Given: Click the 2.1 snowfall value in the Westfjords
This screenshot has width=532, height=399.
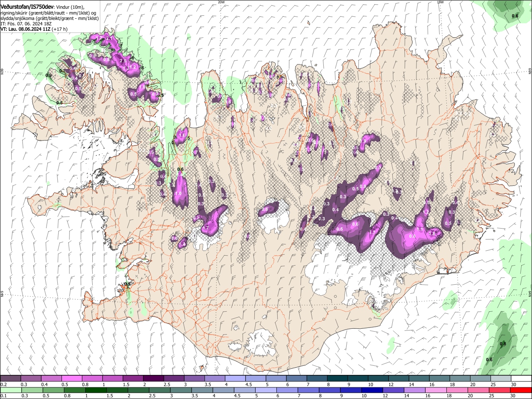Looking at the screenshot, I should [x=110, y=39].
